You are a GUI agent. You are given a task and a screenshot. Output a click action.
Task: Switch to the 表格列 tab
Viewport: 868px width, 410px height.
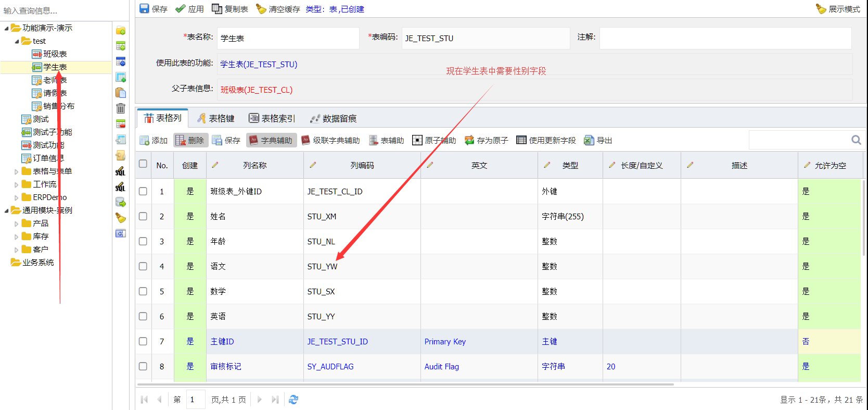tap(163, 118)
